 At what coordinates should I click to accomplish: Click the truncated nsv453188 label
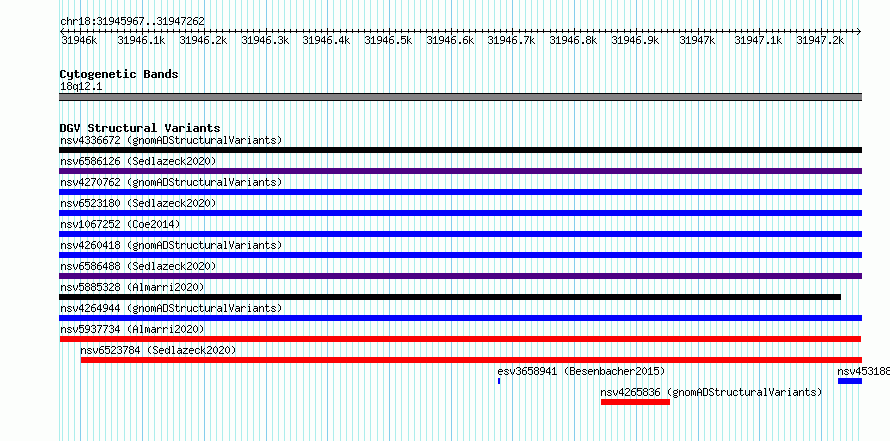click(x=863, y=371)
